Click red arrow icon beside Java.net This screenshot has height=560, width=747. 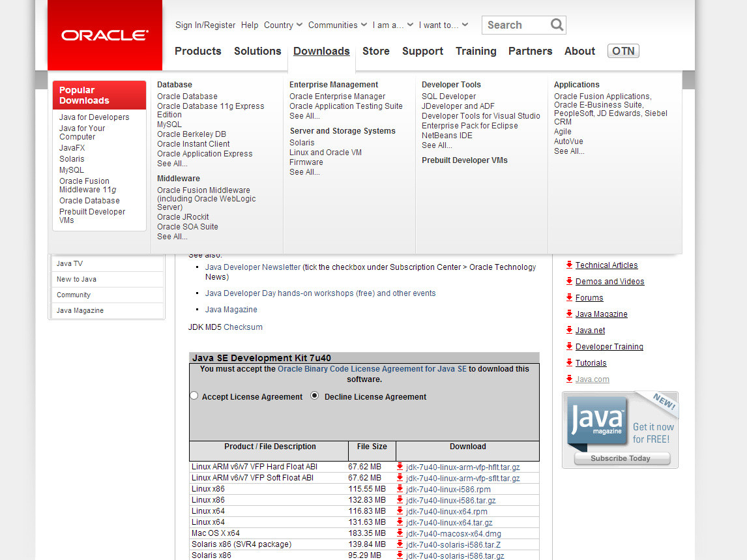pos(569,330)
